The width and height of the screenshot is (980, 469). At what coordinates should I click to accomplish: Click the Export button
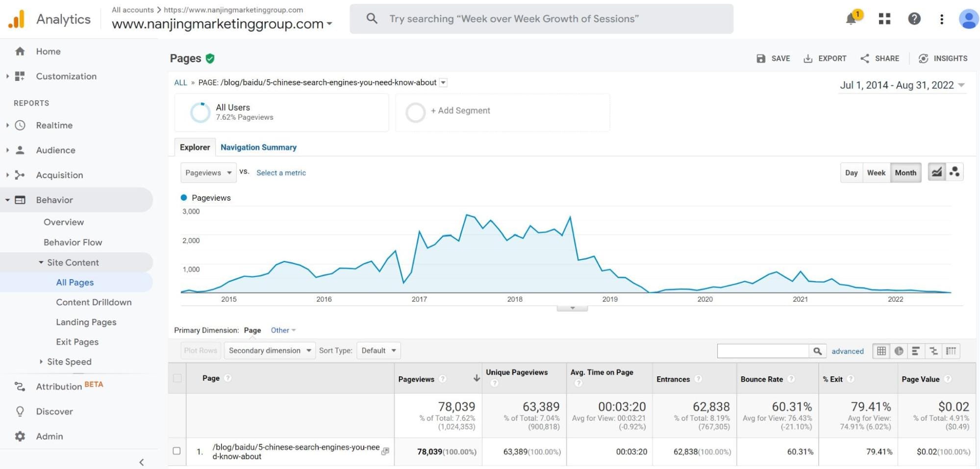tap(825, 58)
